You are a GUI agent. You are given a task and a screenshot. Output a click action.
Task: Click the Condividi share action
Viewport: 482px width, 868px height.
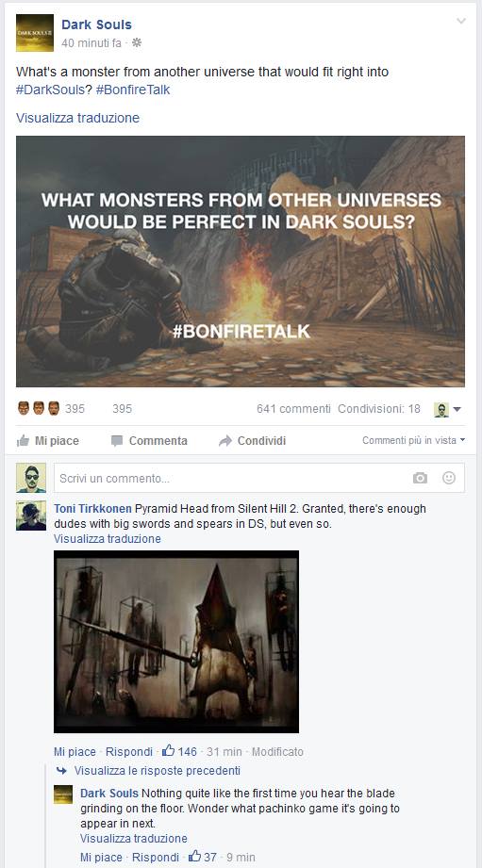click(252, 441)
